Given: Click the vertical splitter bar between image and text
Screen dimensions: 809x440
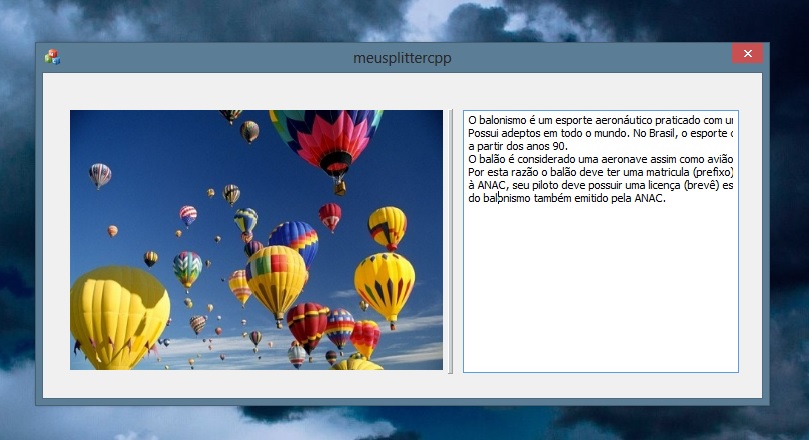Looking at the screenshot, I should coord(452,240).
